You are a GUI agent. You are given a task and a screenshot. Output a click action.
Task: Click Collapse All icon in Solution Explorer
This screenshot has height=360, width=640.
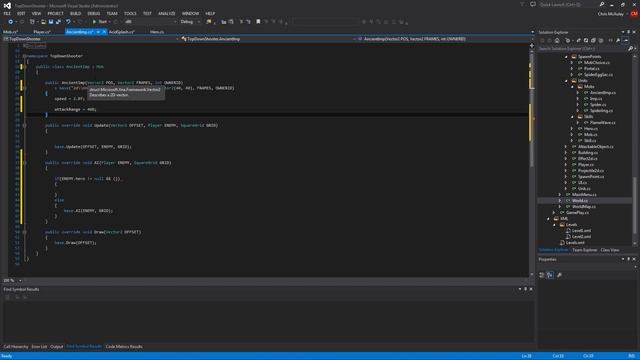click(593, 40)
